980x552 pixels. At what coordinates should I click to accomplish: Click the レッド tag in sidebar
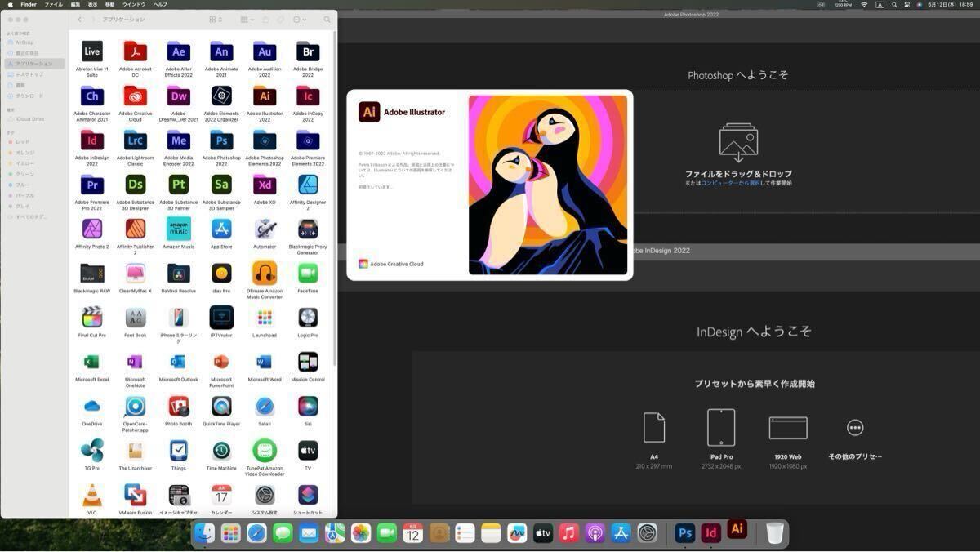pyautogui.click(x=34, y=142)
